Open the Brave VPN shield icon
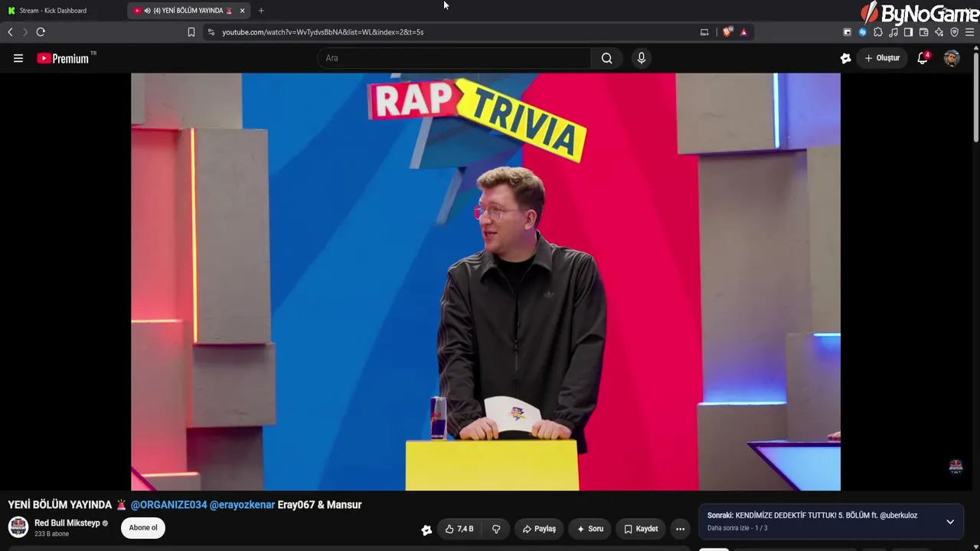The width and height of the screenshot is (980, 551). (955, 32)
